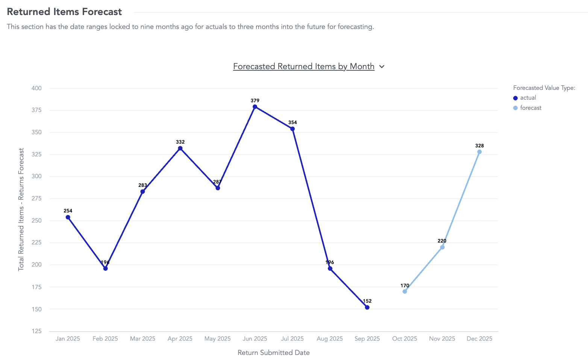Viewport: 588px width, 364px height.
Task: Click the Aug 2025 data point (196)
Action: coord(330,268)
